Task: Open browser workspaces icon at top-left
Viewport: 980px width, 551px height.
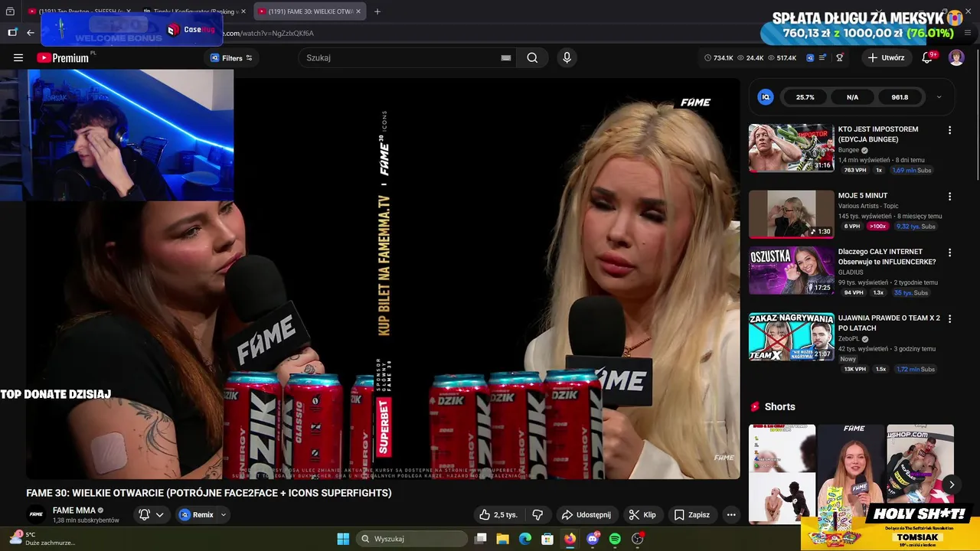Action: 10,11
